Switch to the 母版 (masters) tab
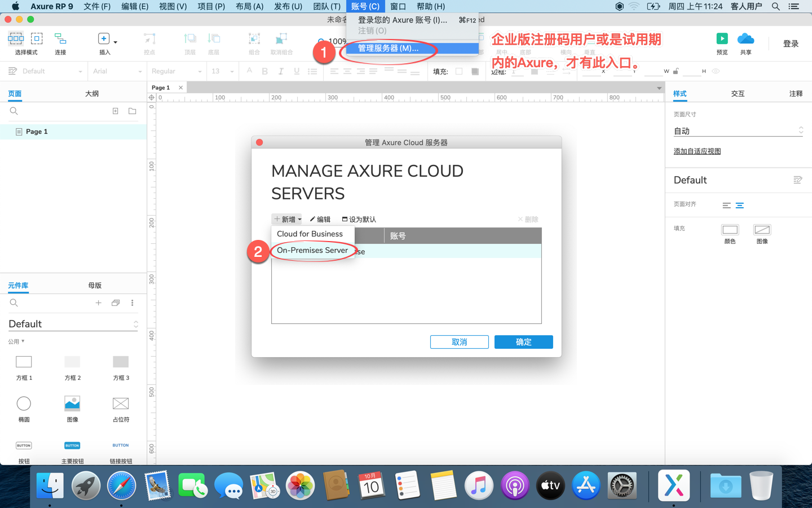Viewport: 812px width, 508px height. (95, 286)
